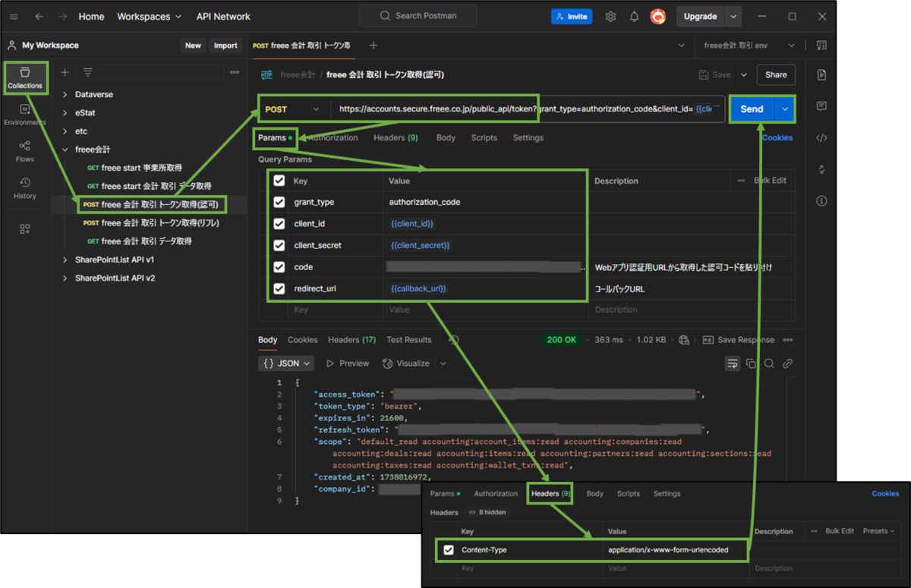
Task: Expand SharePointList API v1 collection
Action: 65,259
